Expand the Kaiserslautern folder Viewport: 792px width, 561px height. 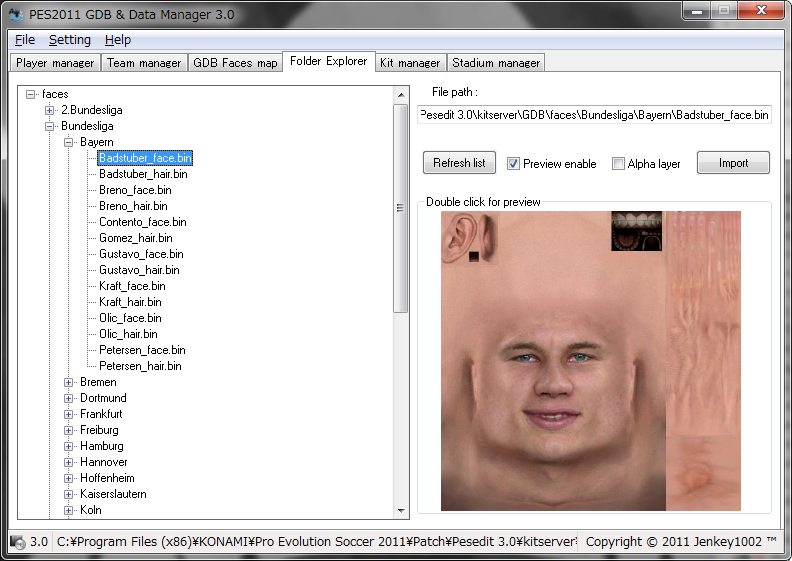pyautogui.click(x=69, y=494)
